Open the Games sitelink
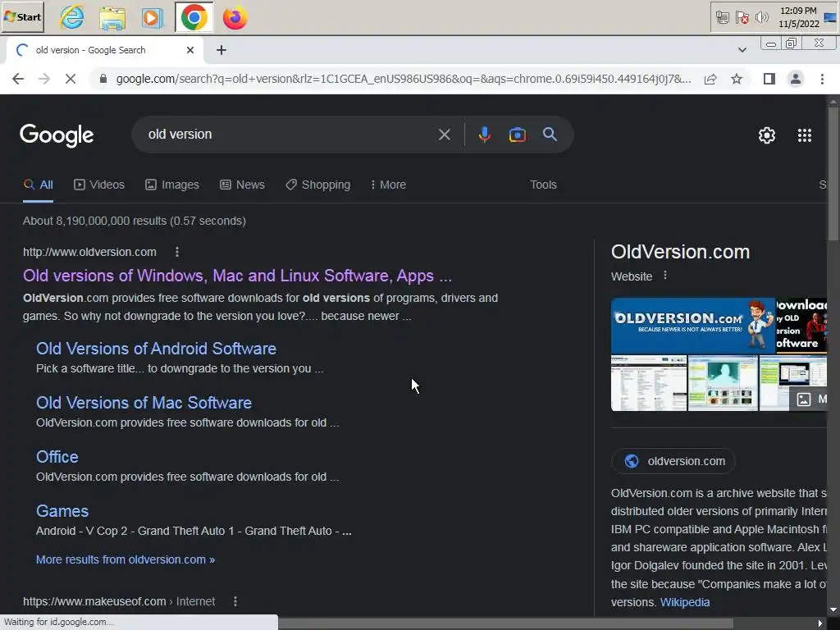The height and width of the screenshot is (630, 840). 62,511
